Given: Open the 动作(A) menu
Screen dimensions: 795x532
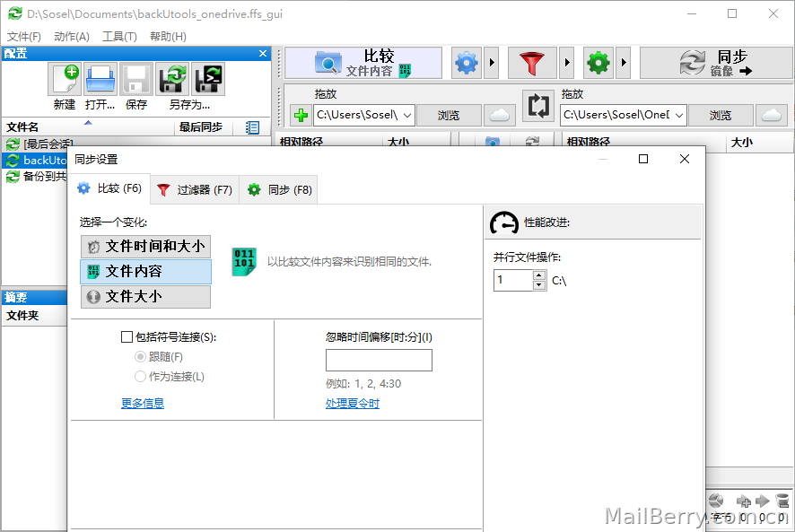Looking at the screenshot, I should (72, 37).
